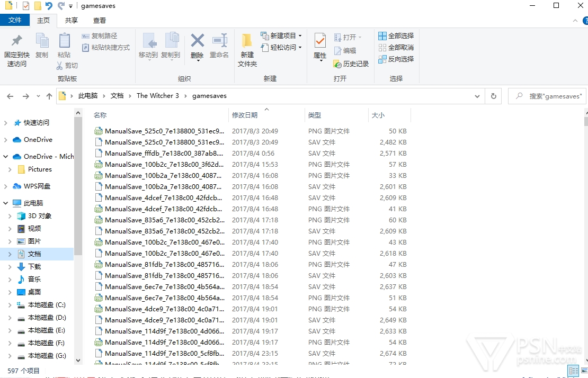Select 本地磁盘 (C:) drive
The height and width of the screenshot is (378, 588).
(x=47, y=305)
